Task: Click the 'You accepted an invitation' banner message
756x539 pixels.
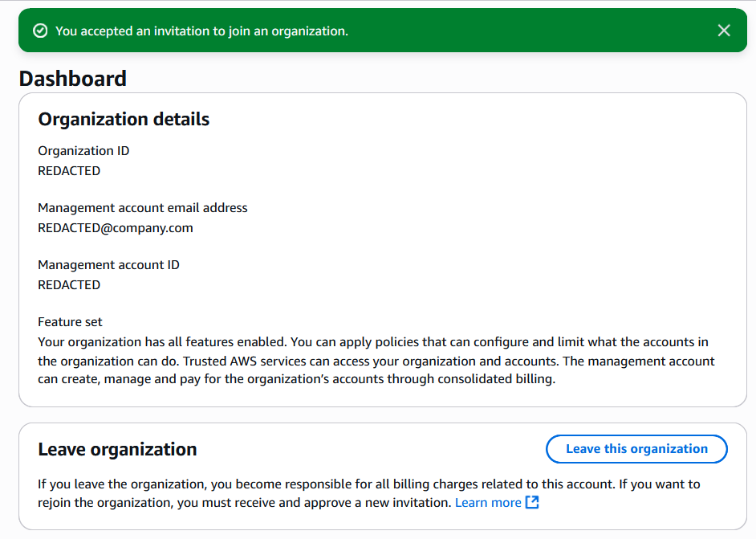Action: (201, 31)
